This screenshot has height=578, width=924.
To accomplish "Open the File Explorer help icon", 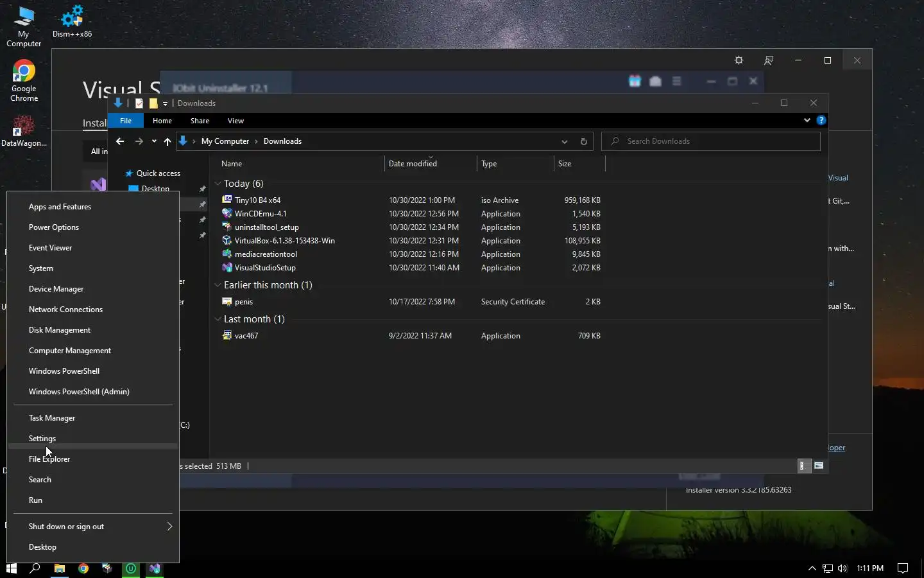I will pyautogui.click(x=821, y=120).
